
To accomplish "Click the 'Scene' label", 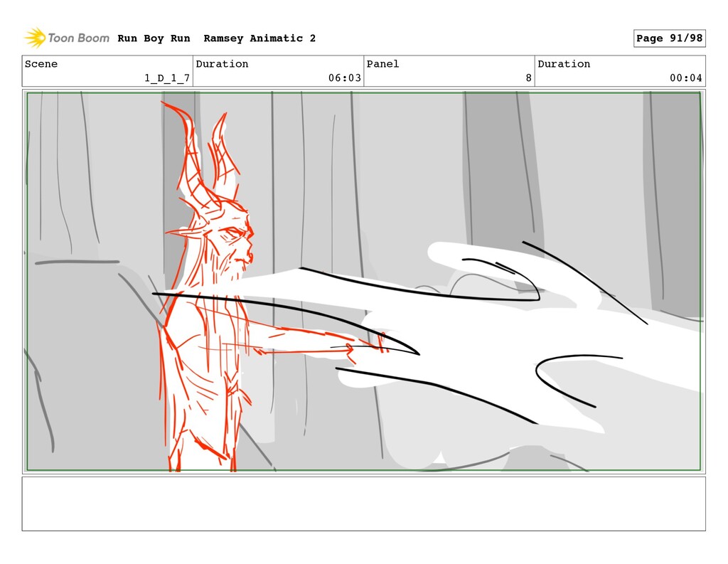I will (41, 64).
